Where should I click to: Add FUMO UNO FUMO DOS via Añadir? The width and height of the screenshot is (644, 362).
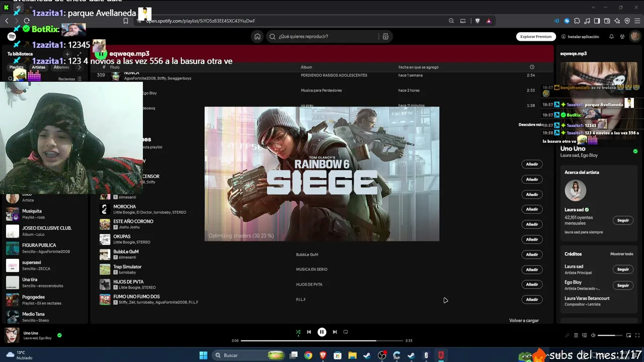[532, 300]
